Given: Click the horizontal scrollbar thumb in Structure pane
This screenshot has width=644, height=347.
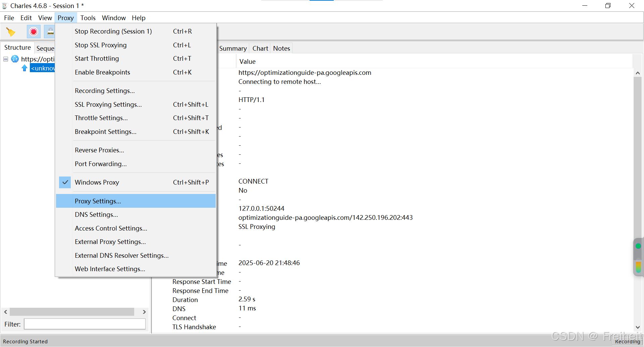Looking at the screenshot, I should click(72, 312).
